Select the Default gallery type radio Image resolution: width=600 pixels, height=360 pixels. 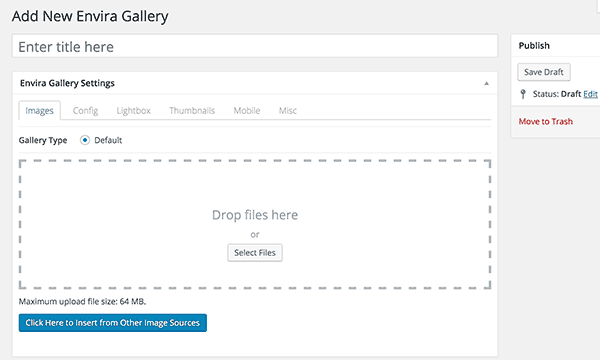pos(85,140)
